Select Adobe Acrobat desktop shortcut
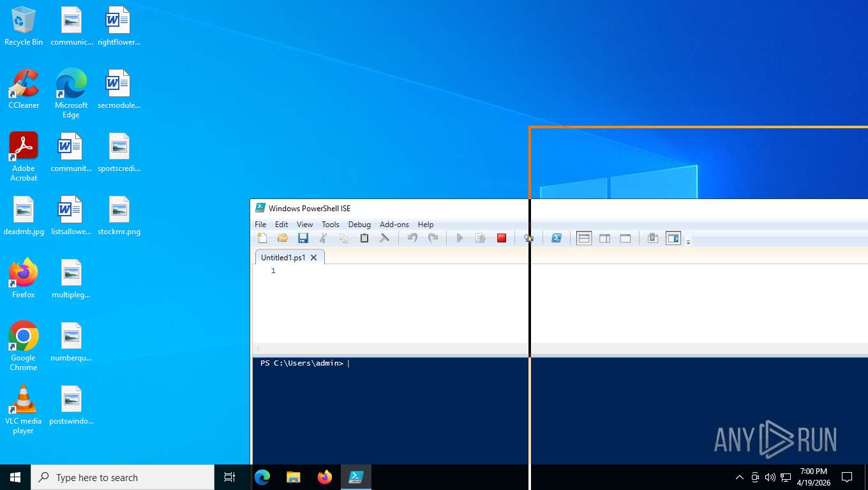Image resolution: width=868 pixels, height=490 pixels. point(24,157)
